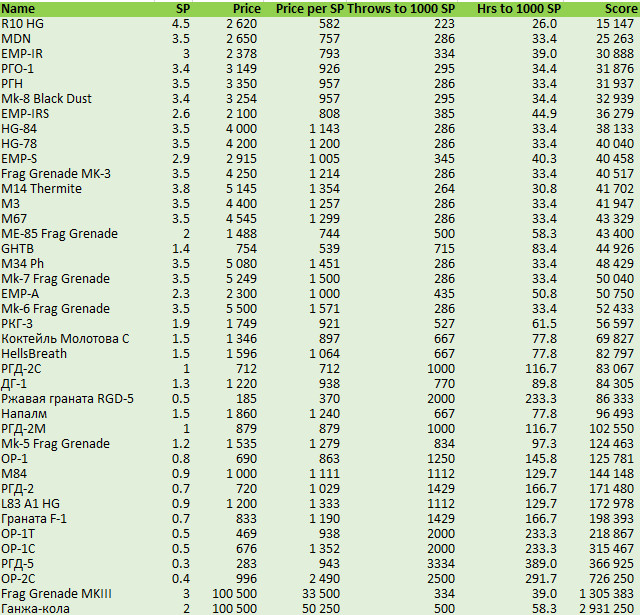The width and height of the screenshot is (640, 615).
Task: Select the OP-1T name cell
Action: (x=18, y=533)
